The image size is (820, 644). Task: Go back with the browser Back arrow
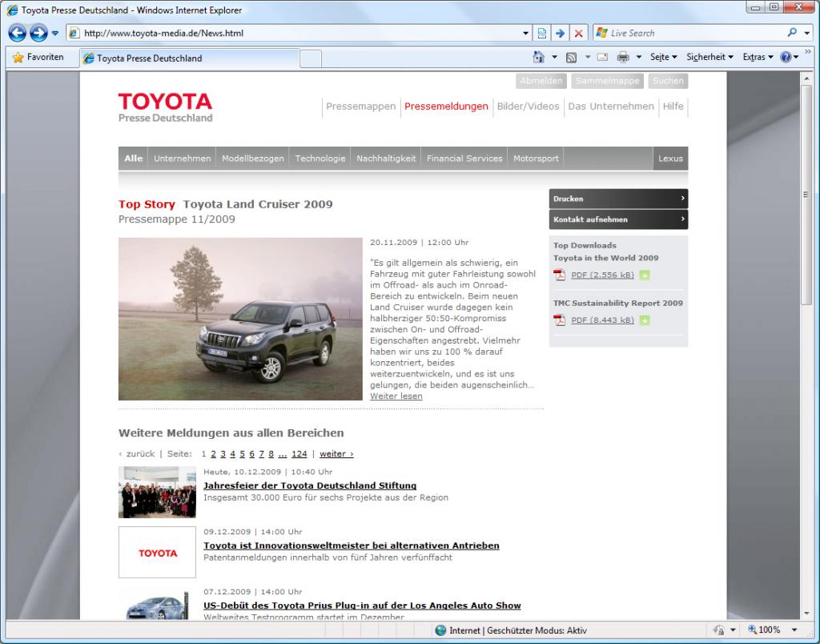point(18,33)
